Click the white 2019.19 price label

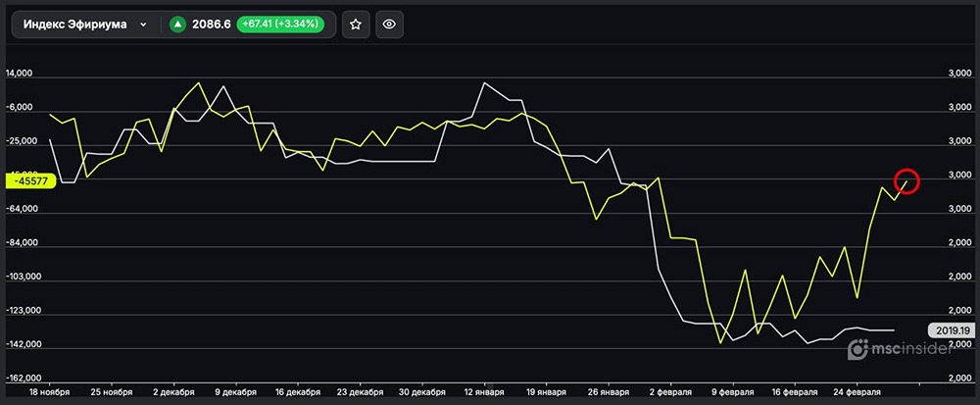(x=950, y=331)
